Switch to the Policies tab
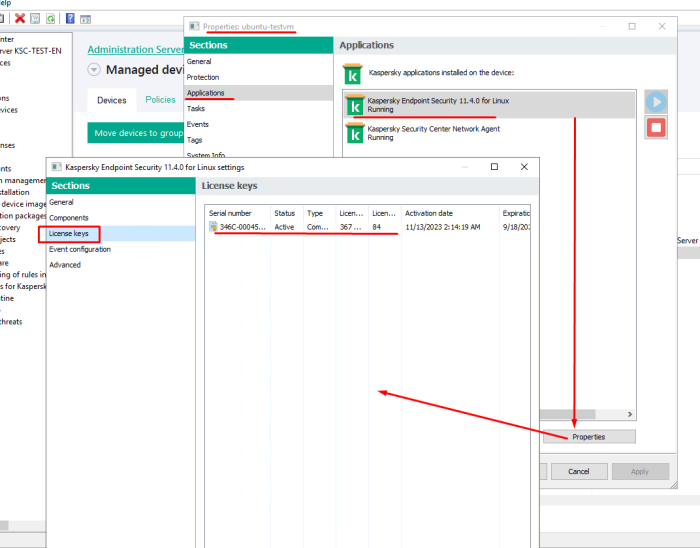The image size is (700, 548). tap(160, 100)
